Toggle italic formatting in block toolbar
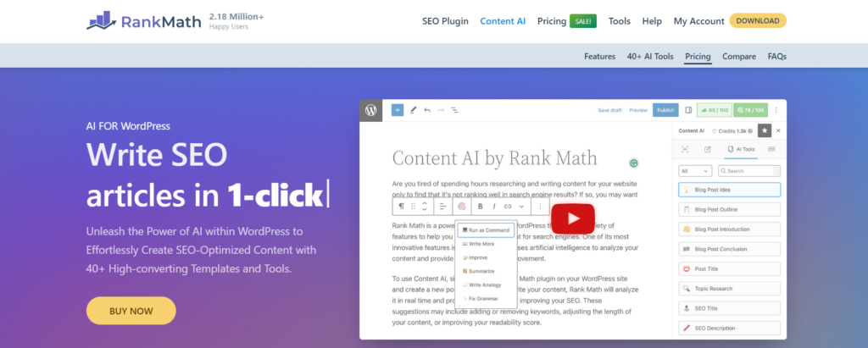 [x=494, y=207]
